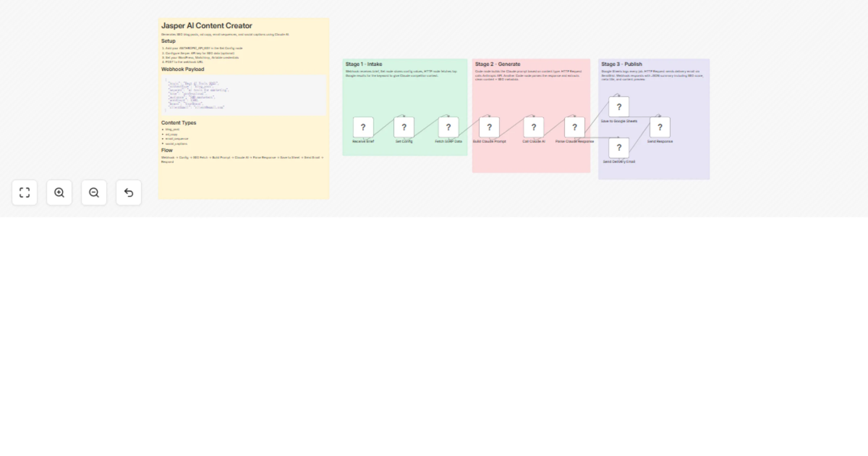
Task: Click the Stage 3 - Publish title
Action: coord(622,64)
